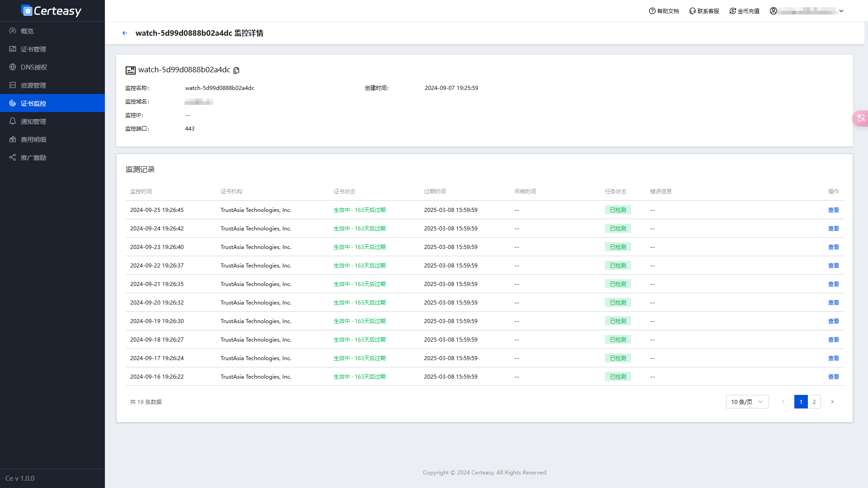The image size is (868, 488).
Task: Click the 联系客服 headset icon
Action: tap(692, 11)
